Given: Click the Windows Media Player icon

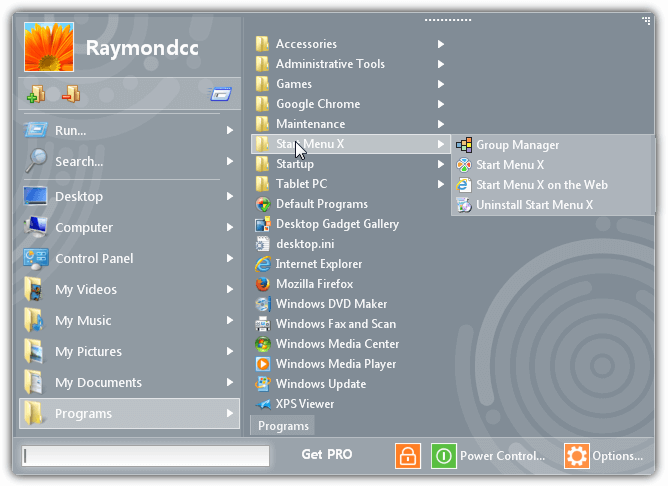Looking at the screenshot, I should point(263,364).
